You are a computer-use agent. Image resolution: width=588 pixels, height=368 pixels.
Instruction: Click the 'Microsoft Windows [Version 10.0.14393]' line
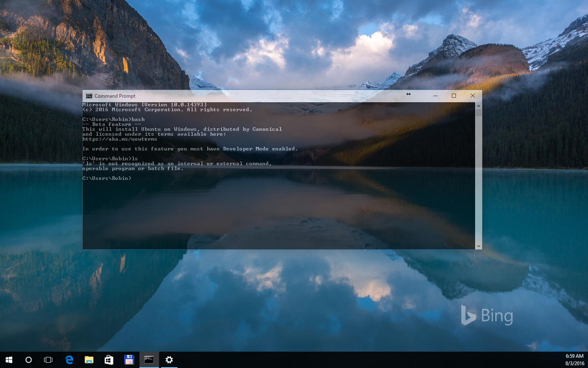[x=145, y=105]
